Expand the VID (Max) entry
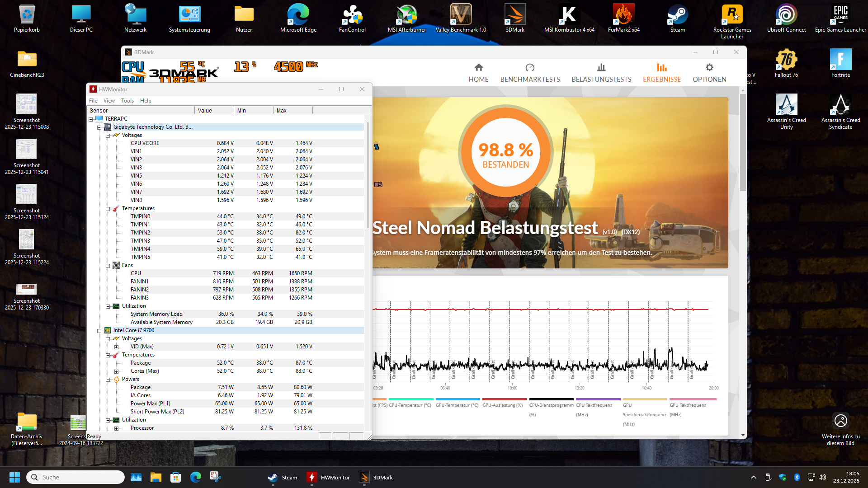 (x=116, y=347)
